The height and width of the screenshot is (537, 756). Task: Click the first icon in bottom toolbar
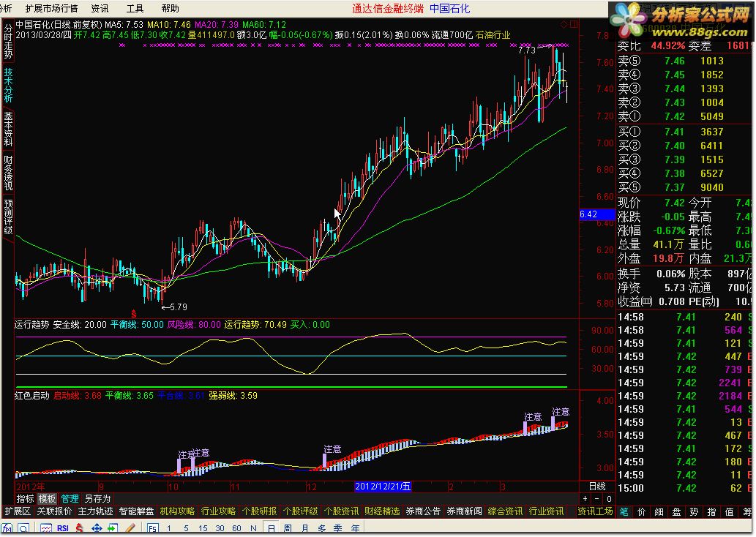(7, 528)
